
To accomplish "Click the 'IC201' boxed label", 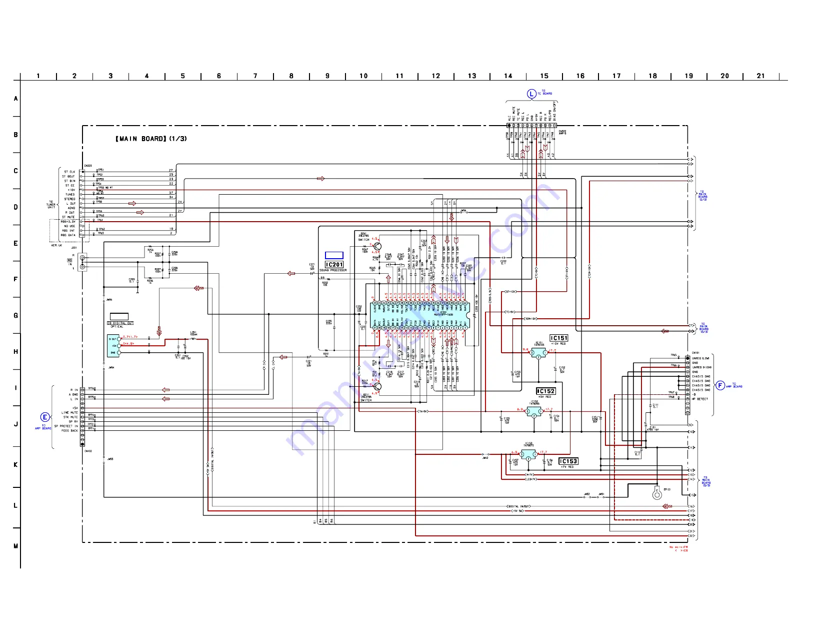I will [334, 265].
